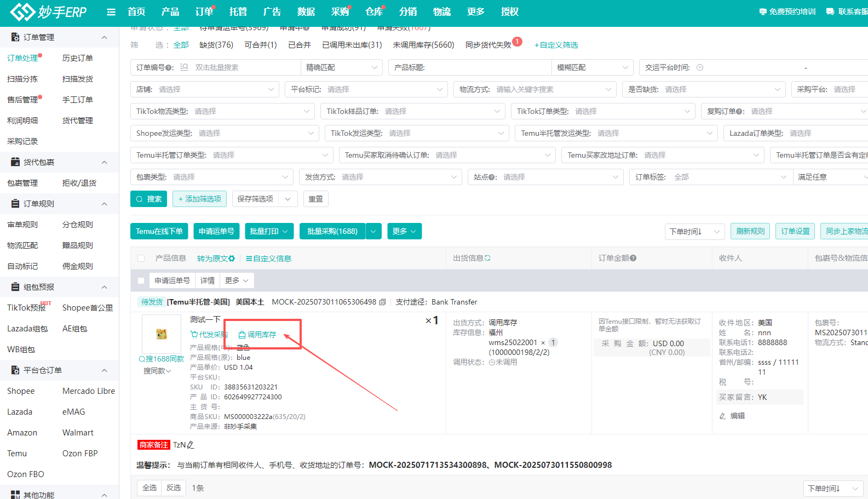Click 代发采购 cart icon link
Image resolution: width=868 pixels, height=499 pixels.
click(x=209, y=335)
